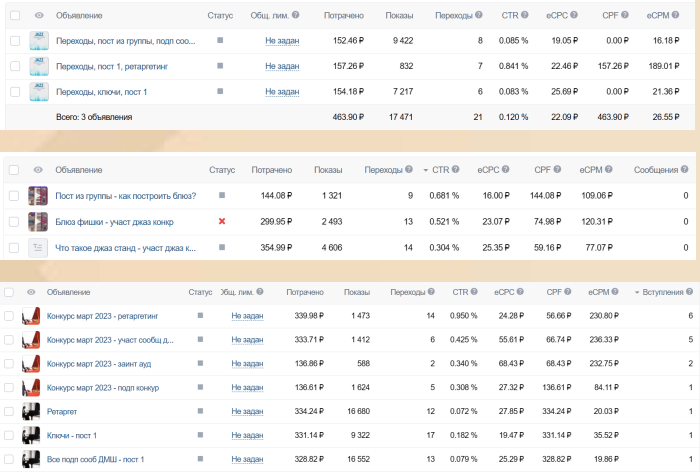Click Показы column header in middle table
This screenshot has height=472, width=700.
[328, 170]
